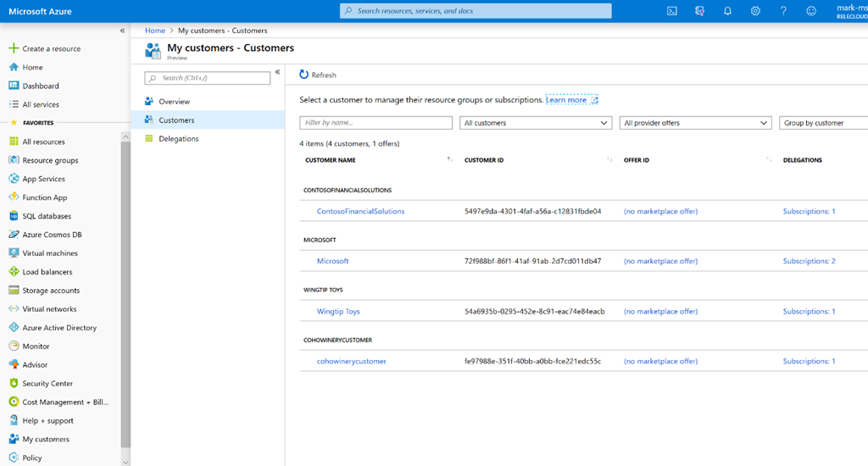Screen dimensions: 868x466
Task: Click the Microsoft Azure header logo text
Action: (40, 11)
